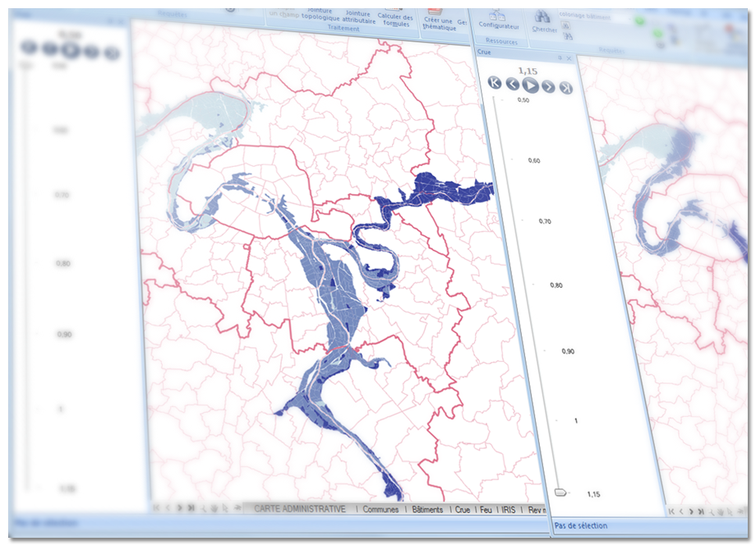Select the IRIS tab
The image size is (756, 546).
(x=509, y=510)
